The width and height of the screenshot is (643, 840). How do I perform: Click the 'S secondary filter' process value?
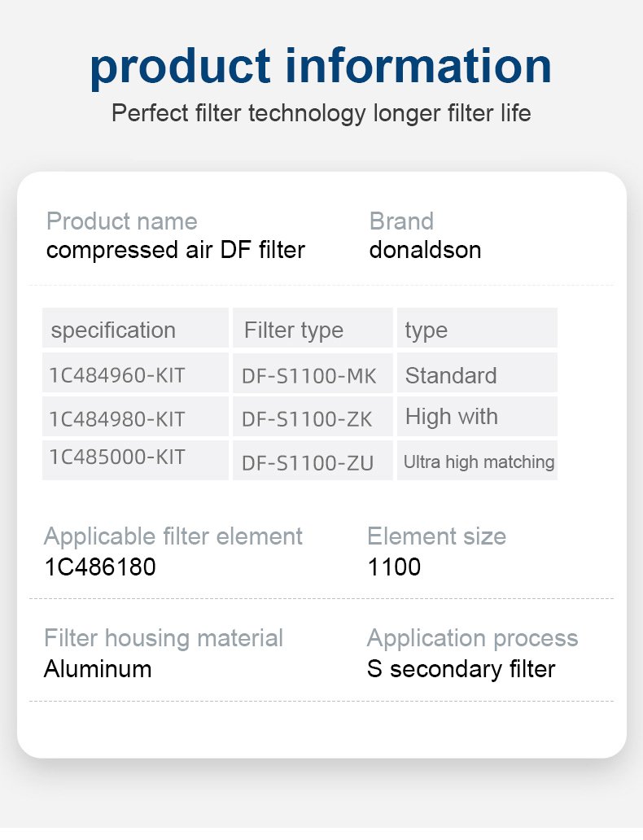[x=461, y=669]
